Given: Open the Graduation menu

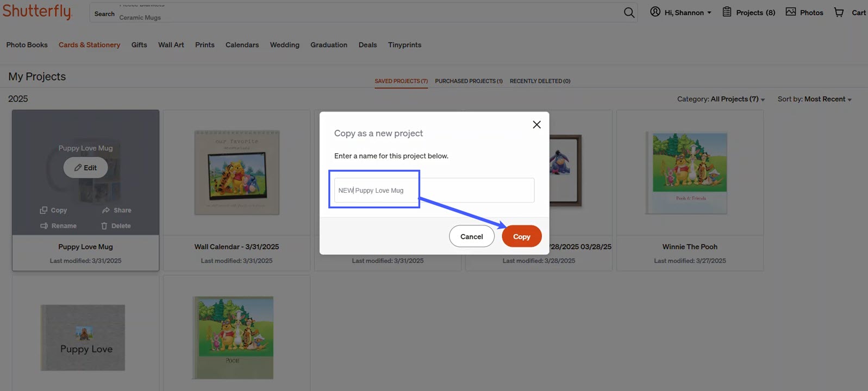Looking at the screenshot, I should pyautogui.click(x=329, y=45).
